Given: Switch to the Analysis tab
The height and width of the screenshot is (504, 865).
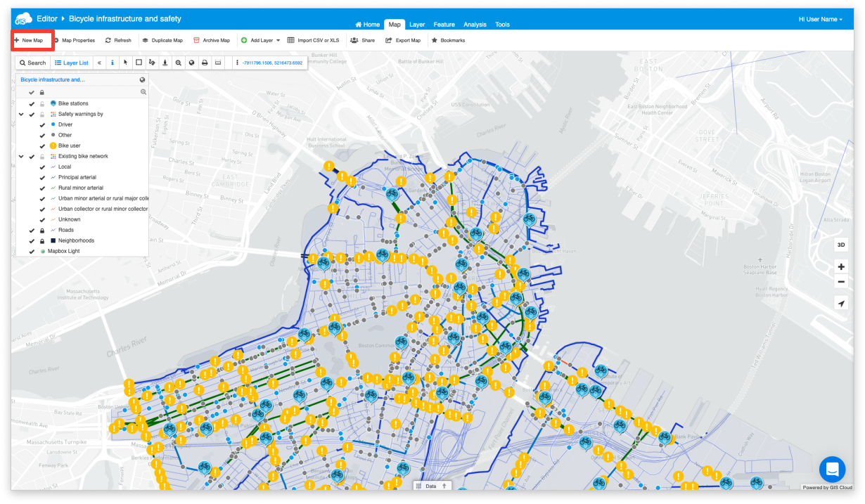Looking at the screenshot, I should pos(475,24).
